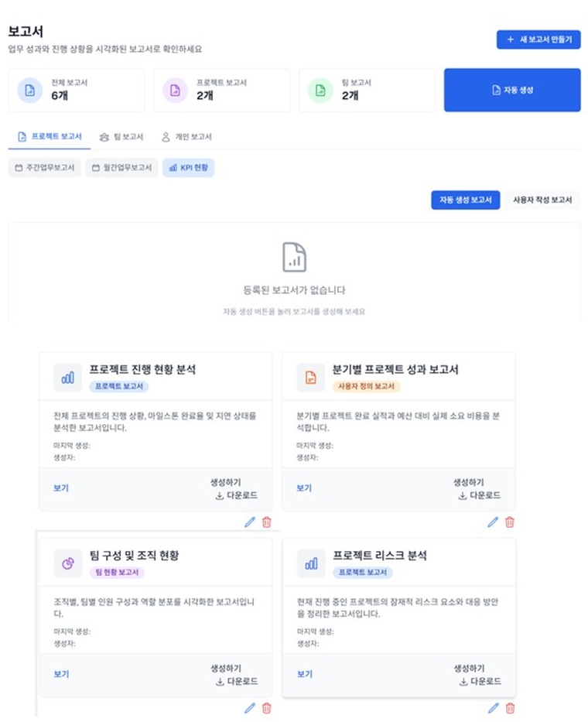The image size is (588, 722).
Task: Click the 전체 보고서 6개 summary card
Action: point(76,90)
